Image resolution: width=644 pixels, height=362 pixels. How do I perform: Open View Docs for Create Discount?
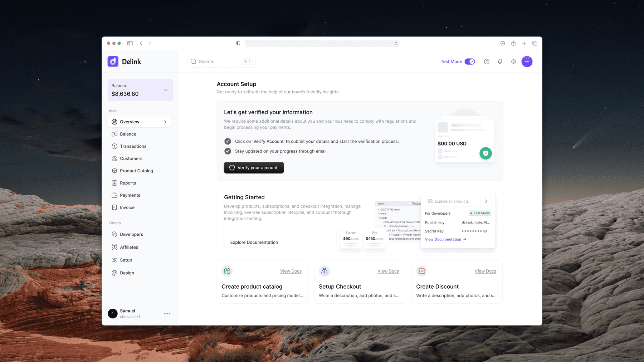point(486,271)
